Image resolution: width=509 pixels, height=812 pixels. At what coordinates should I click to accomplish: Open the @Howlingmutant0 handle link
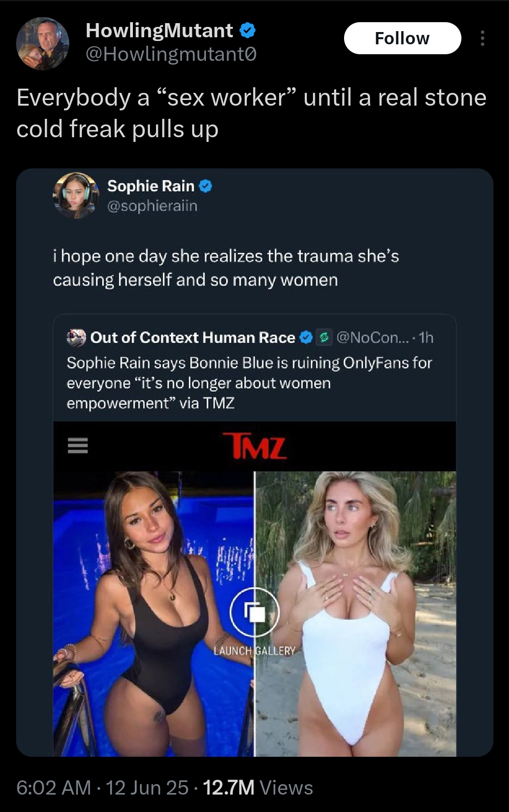(x=171, y=55)
